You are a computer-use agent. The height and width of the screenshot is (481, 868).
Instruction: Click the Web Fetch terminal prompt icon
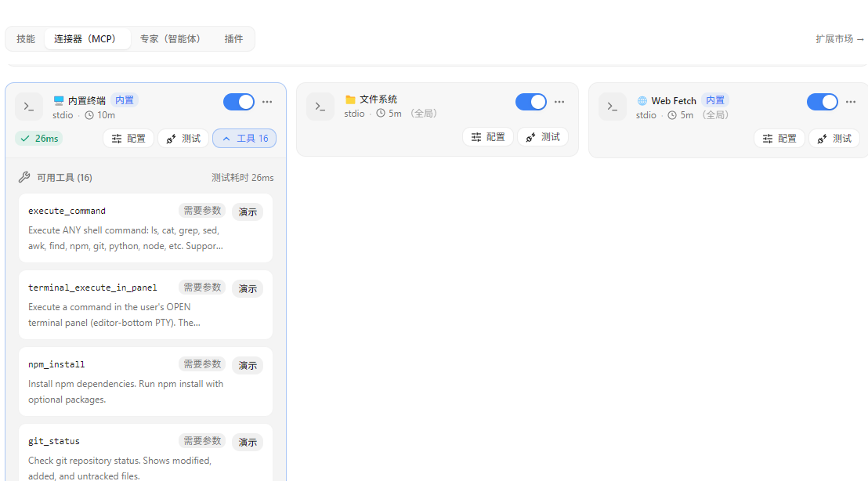coord(613,107)
